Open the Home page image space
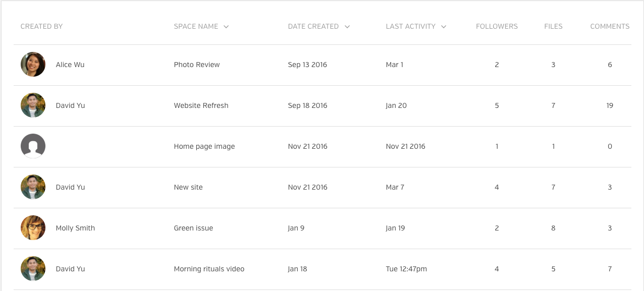This screenshot has height=291, width=644. [204, 146]
